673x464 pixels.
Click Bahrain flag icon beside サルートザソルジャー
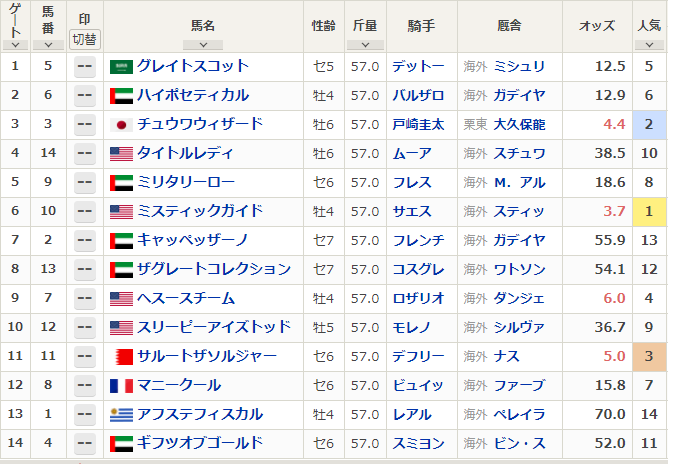coord(121,357)
